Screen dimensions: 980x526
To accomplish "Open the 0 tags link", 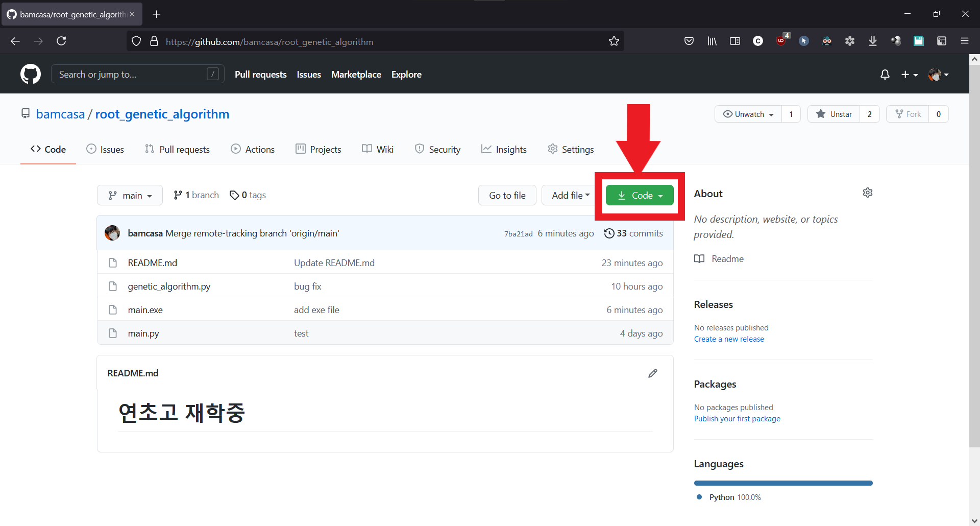I will (x=248, y=195).
